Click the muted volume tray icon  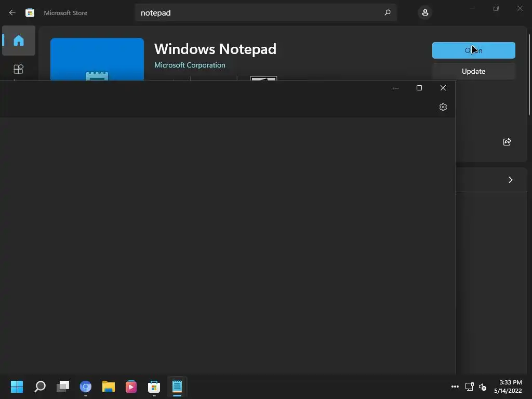[483, 387]
